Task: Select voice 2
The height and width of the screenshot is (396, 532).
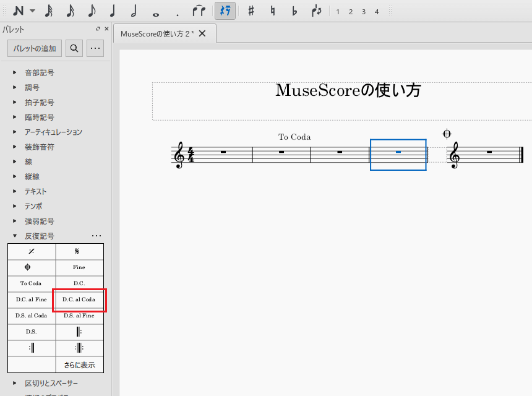Action: click(x=351, y=12)
